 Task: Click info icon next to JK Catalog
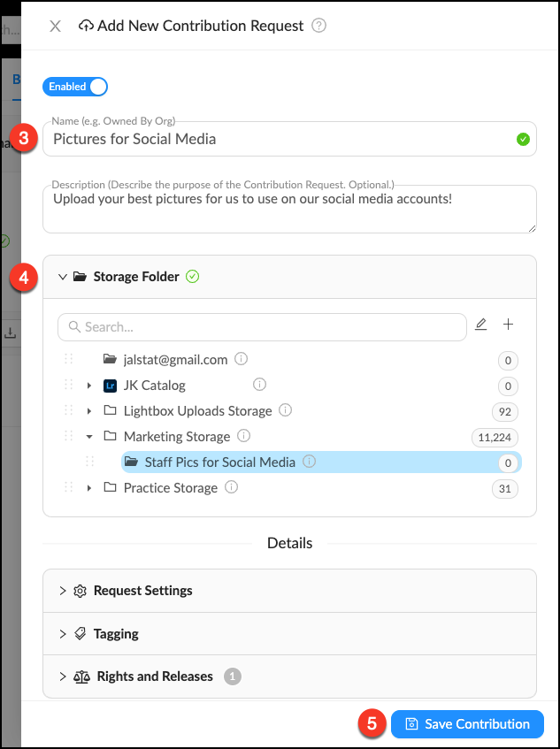[259, 386]
